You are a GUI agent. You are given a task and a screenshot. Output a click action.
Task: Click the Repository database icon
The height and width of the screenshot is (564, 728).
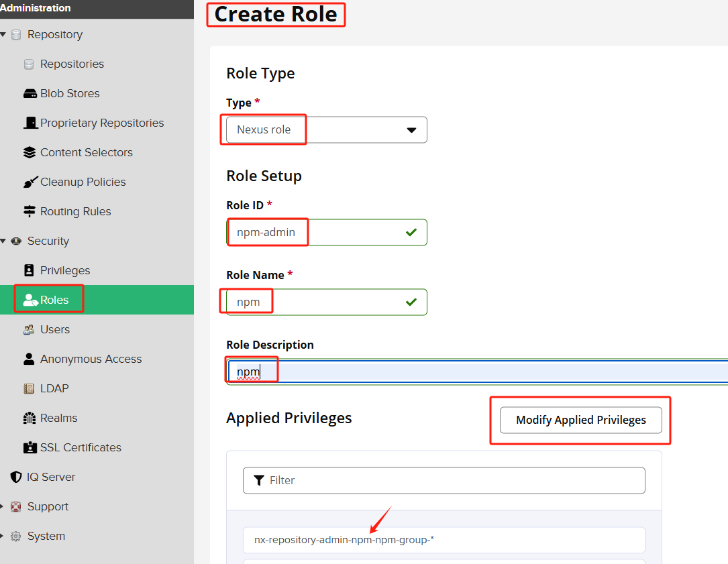(16, 35)
